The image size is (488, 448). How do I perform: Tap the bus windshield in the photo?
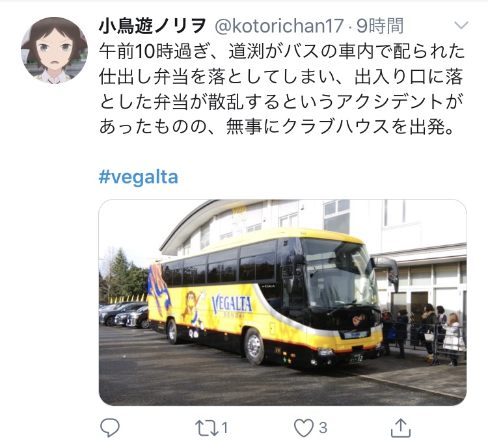click(x=339, y=274)
